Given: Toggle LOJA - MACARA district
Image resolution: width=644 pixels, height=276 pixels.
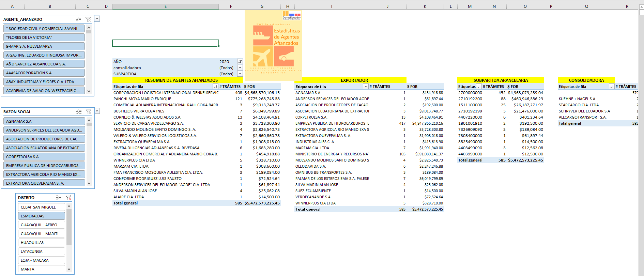Looking at the screenshot, I should pyautogui.click(x=41, y=260).
